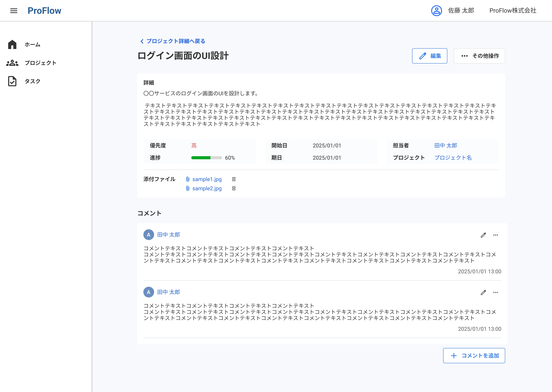Click the home icon in sidebar
The width and height of the screenshot is (552, 392).
point(12,44)
